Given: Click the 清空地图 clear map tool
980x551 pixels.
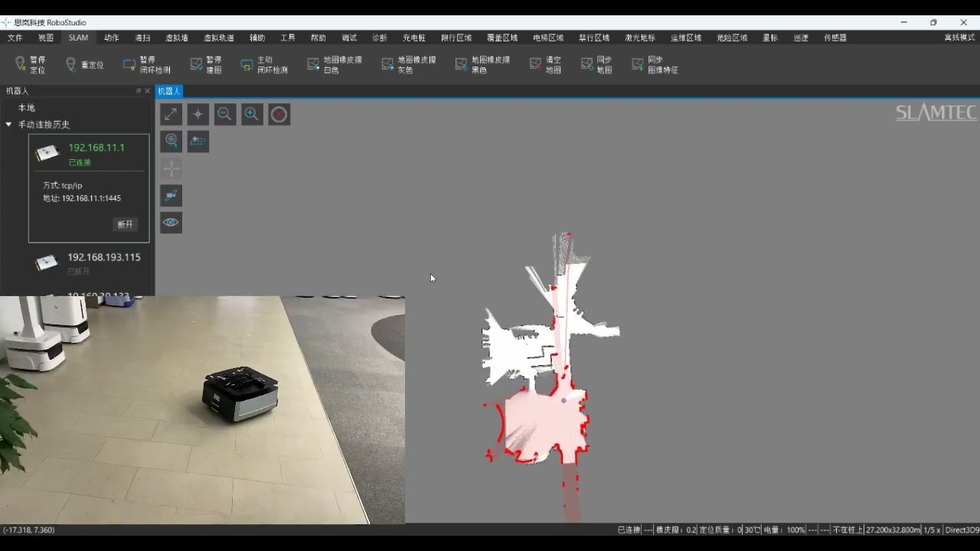Looking at the screenshot, I should click(x=546, y=64).
